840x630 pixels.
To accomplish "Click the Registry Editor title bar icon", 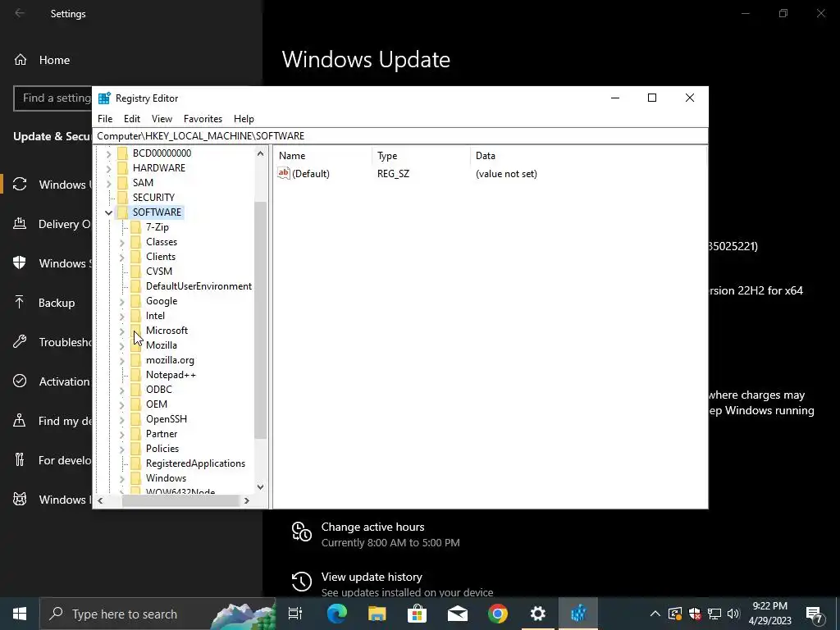I will [x=104, y=98].
